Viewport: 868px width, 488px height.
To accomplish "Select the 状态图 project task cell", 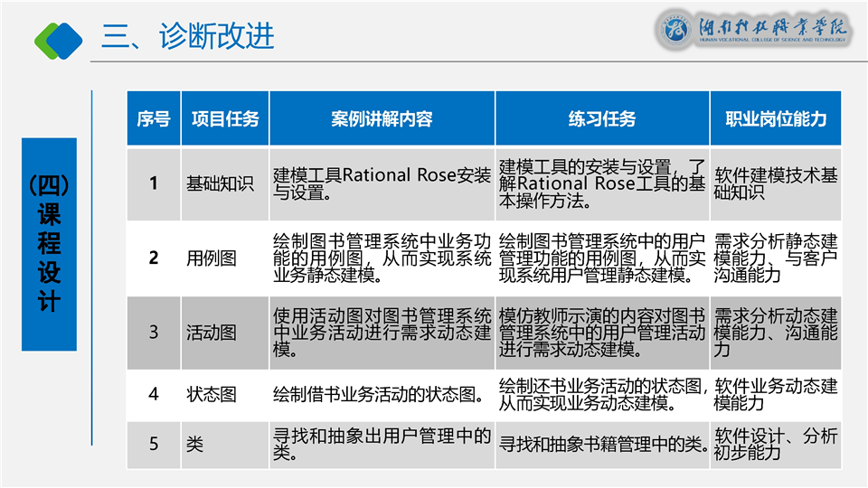I will pos(212,394).
